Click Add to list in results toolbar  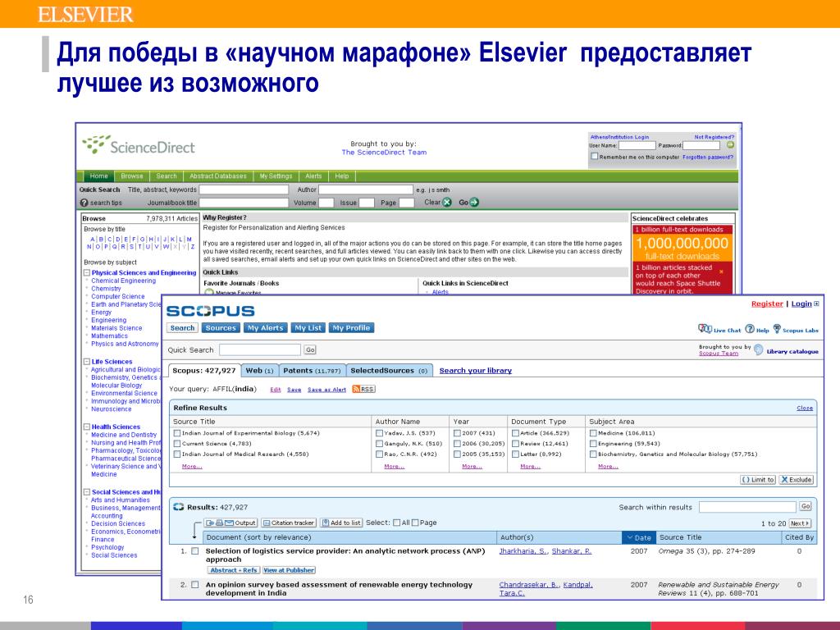[x=341, y=523]
